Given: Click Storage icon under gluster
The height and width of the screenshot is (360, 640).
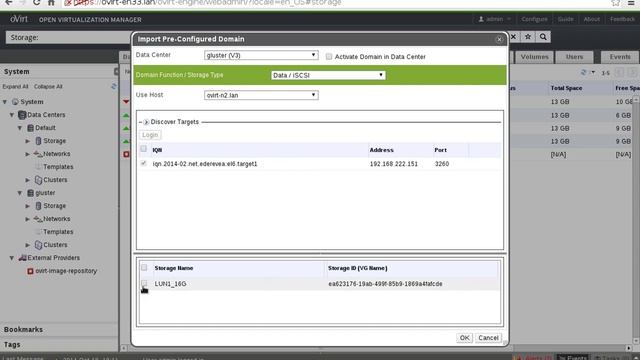Looking at the screenshot, I should (x=38, y=206).
